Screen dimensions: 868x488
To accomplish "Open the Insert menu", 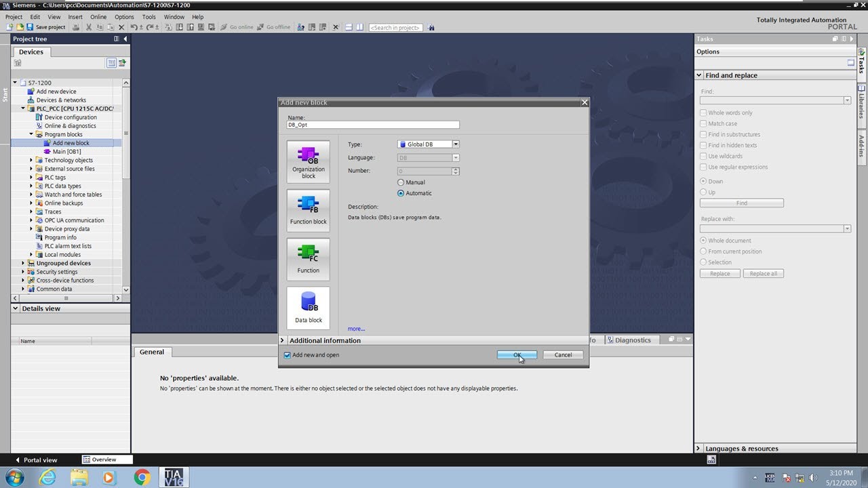I will (x=75, y=17).
